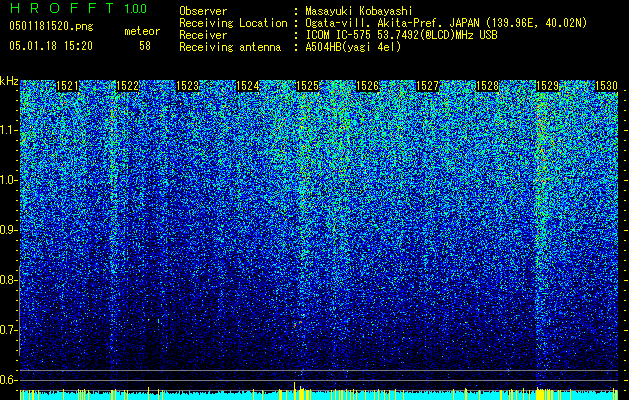This screenshot has height=400, width=629.
Task: Click the file name 0501181520.png
Action: (51, 26)
